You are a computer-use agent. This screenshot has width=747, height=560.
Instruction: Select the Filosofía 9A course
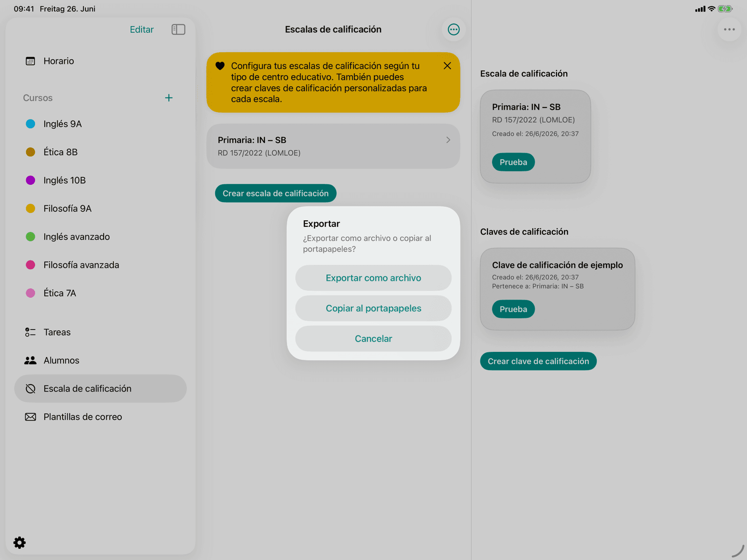tap(100, 209)
